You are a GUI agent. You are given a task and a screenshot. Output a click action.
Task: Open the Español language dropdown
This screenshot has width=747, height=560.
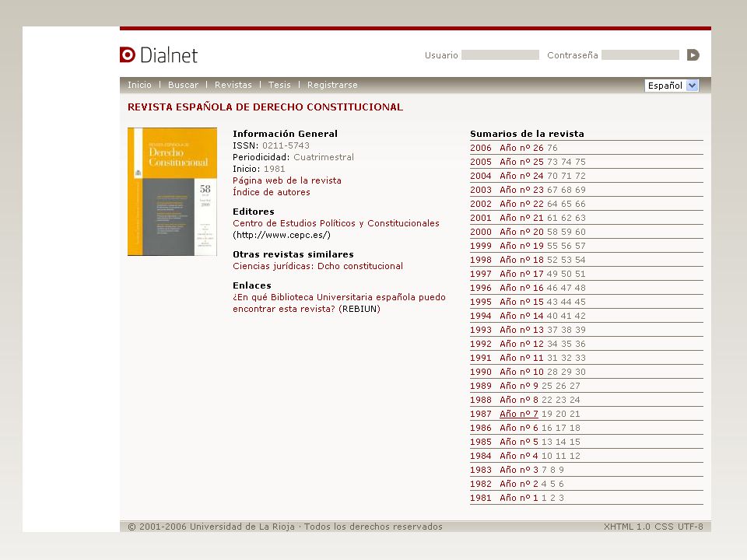point(672,86)
